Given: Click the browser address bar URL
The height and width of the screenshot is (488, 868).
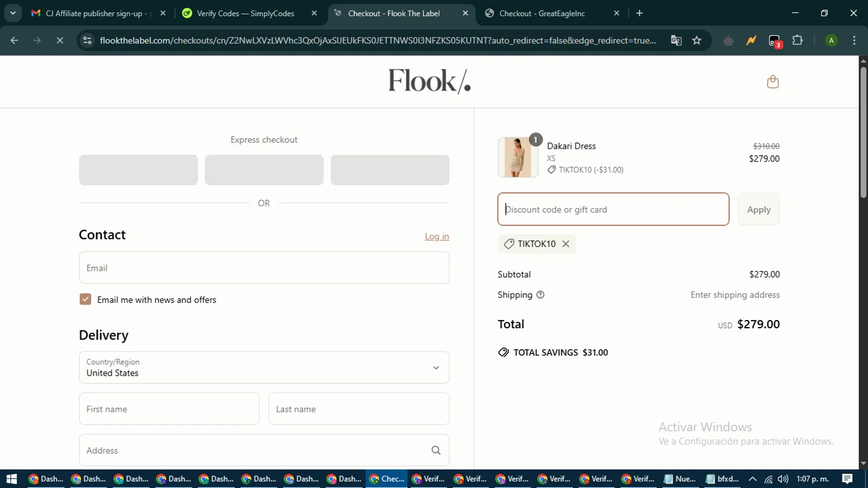Looking at the screenshot, I should click(x=378, y=41).
